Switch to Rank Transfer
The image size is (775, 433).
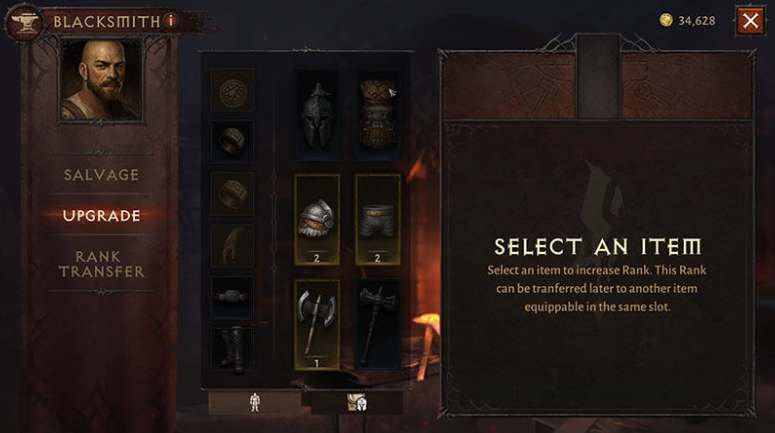pyautogui.click(x=101, y=264)
